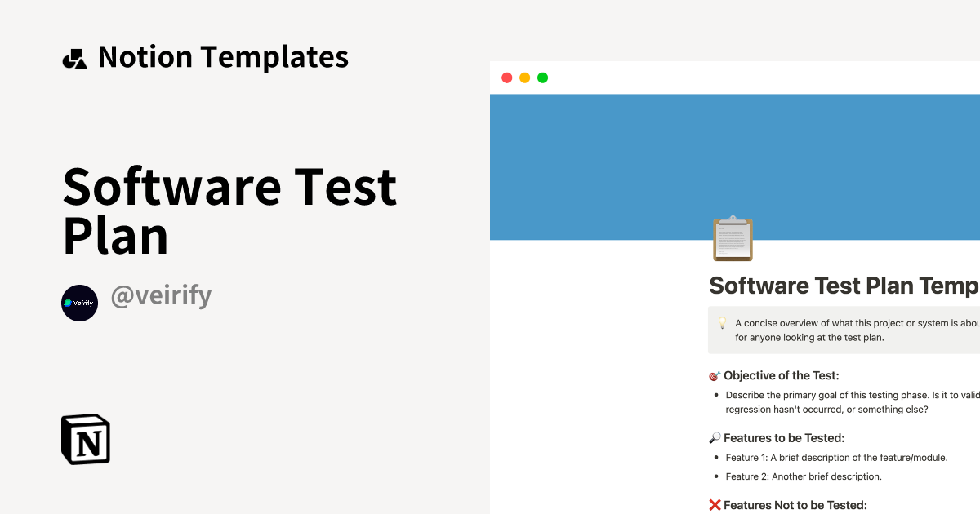Click the red cross emoji icon
980x514 pixels.
[x=715, y=505]
